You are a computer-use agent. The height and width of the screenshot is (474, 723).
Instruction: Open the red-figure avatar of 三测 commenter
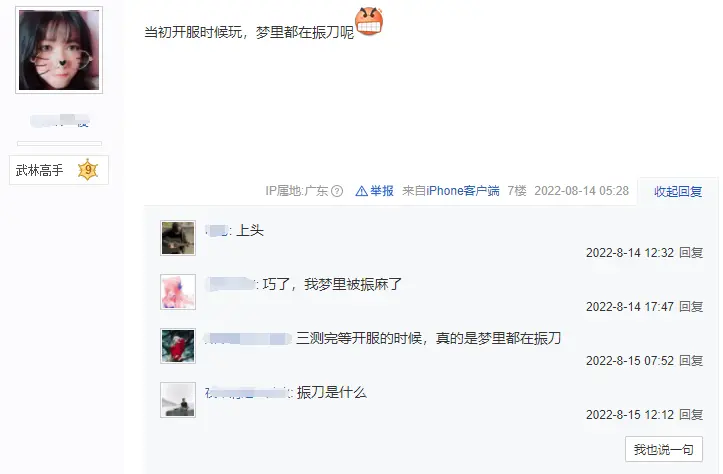coord(178,346)
